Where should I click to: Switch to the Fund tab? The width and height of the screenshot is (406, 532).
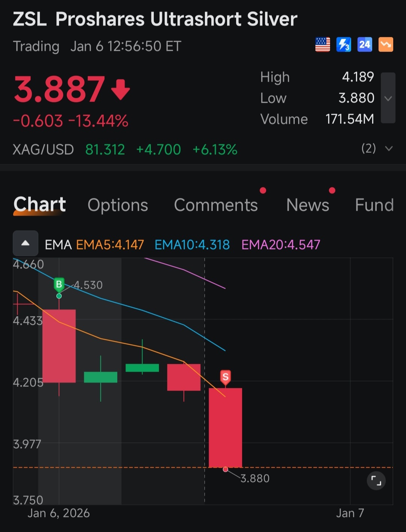(374, 205)
